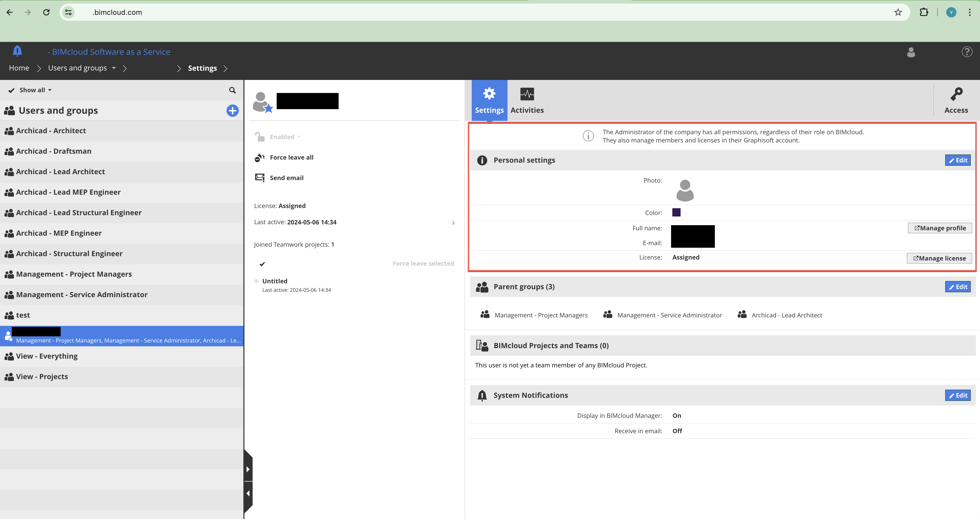Select Management - Service Administrator in list
Screen dimensions: 980x519
point(122,295)
